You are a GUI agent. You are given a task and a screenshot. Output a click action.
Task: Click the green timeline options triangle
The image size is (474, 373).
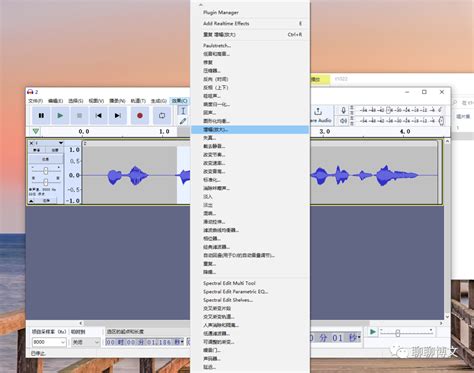36,131
